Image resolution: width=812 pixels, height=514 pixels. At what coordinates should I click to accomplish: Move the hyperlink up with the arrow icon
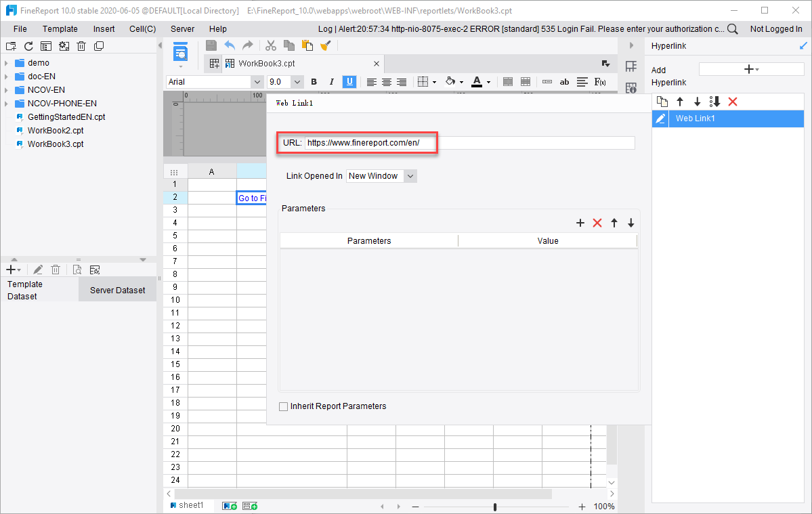click(680, 101)
